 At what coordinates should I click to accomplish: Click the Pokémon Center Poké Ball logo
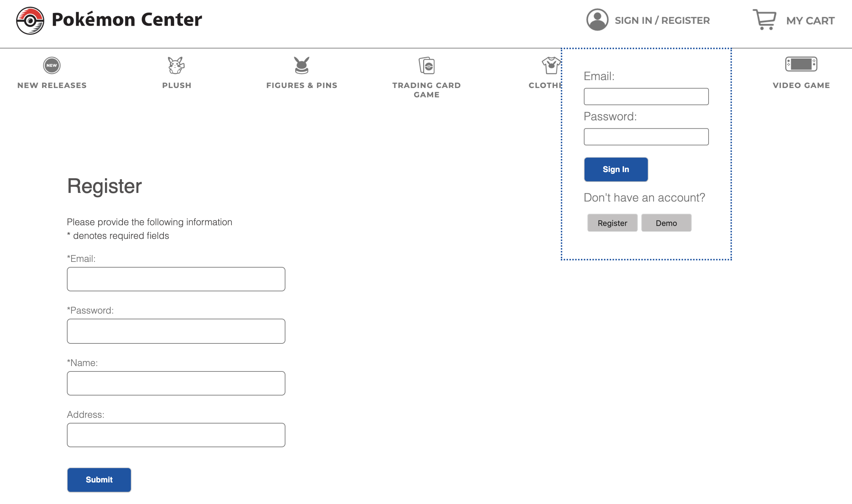[30, 20]
